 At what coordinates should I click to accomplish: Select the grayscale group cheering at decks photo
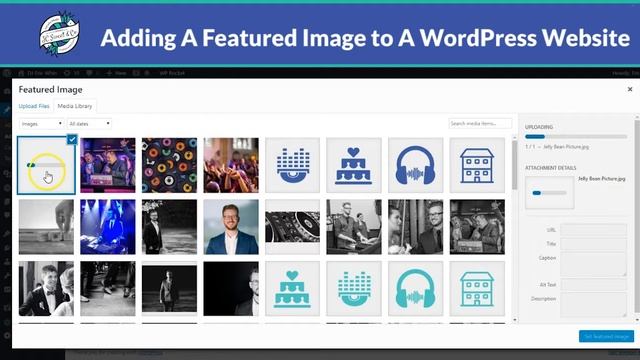coord(477,227)
